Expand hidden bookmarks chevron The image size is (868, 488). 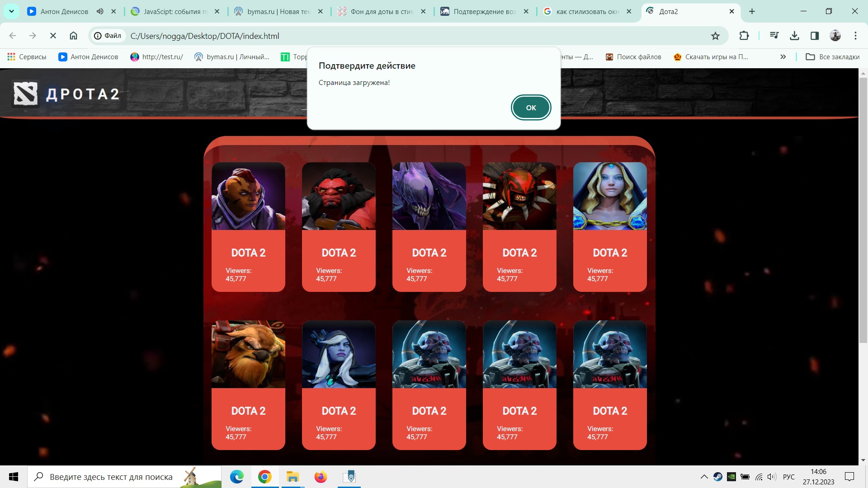(x=783, y=56)
